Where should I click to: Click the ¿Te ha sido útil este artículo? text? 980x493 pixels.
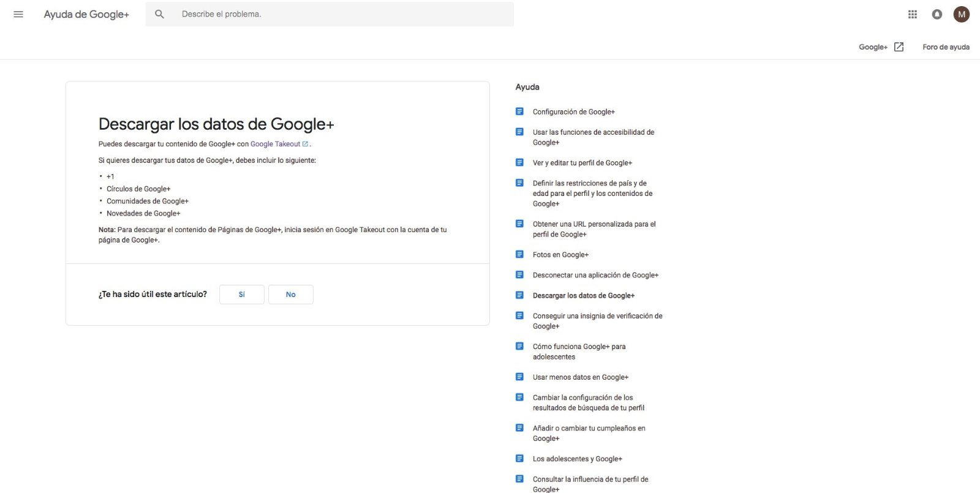pos(153,295)
